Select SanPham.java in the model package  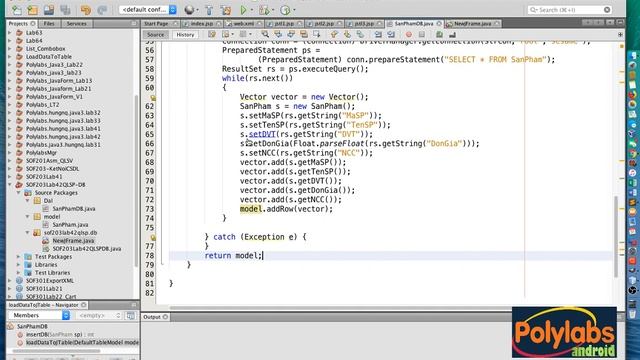tap(70, 224)
